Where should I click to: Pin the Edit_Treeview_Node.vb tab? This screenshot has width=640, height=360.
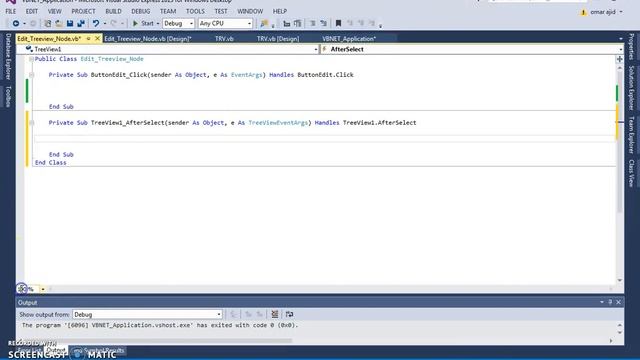click(89, 39)
